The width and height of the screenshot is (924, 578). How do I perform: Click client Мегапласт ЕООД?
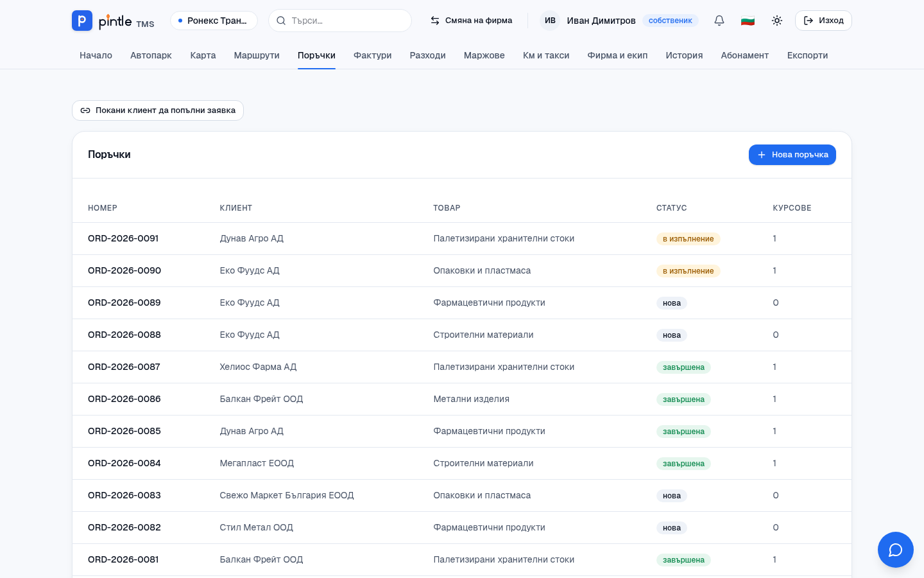pyautogui.click(x=257, y=463)
